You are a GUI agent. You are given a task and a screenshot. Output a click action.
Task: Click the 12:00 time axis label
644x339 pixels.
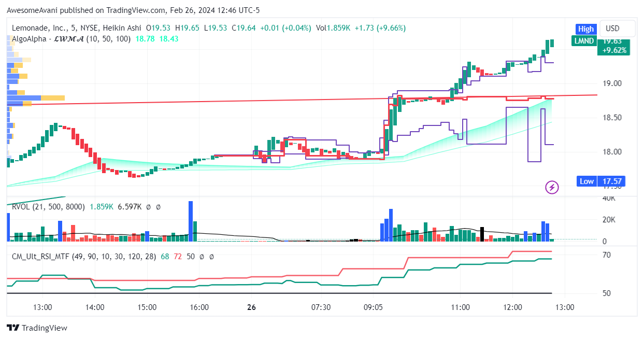pos(513,307)
